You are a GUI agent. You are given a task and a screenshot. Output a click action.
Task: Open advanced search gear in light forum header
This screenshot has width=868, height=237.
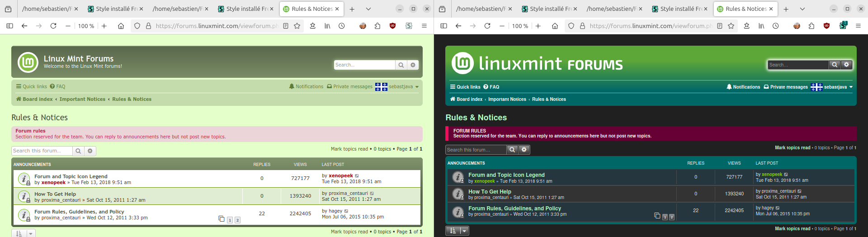(x=413, y=65)
